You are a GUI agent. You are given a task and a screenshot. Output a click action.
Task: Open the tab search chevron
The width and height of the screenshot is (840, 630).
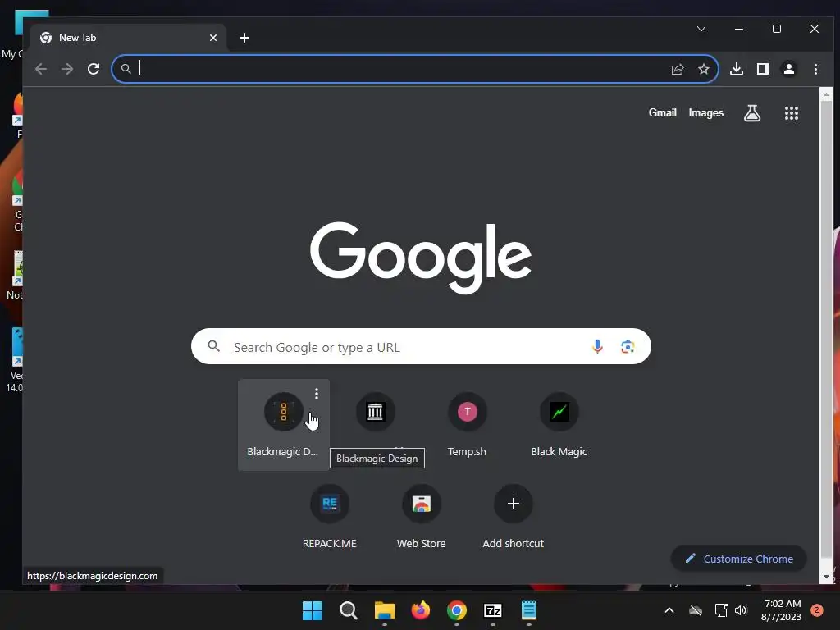[701, 29]
